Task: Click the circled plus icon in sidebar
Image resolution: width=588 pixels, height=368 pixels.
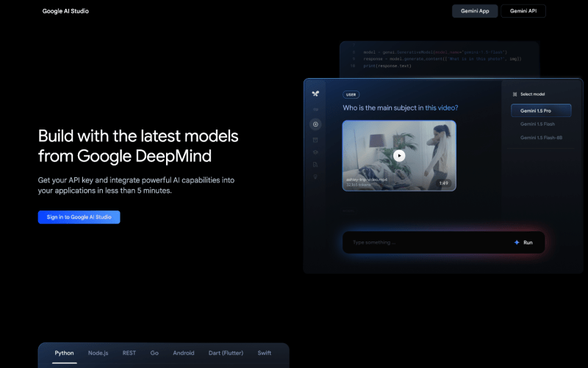Action: (315, 124)
